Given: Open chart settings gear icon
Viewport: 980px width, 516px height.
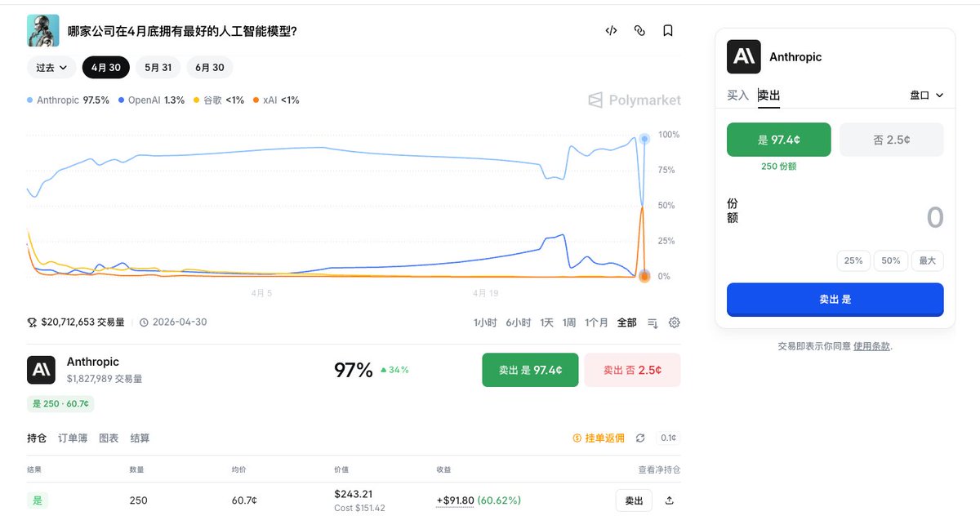Looking at the screenshot, I should 675,322.
